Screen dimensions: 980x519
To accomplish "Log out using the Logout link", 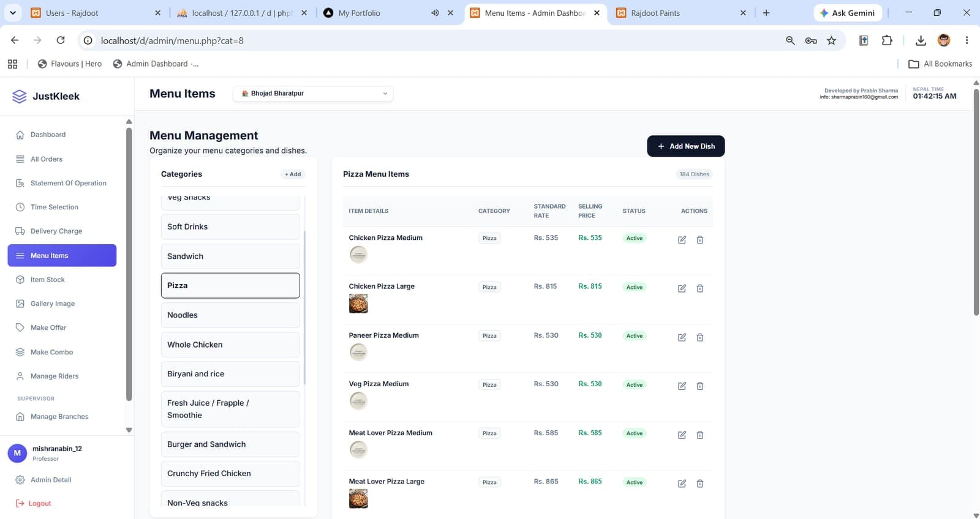I will coord(34,504).
